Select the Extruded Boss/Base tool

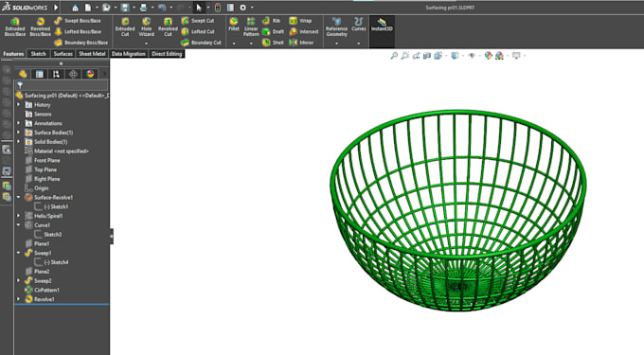tap(15, 27)
